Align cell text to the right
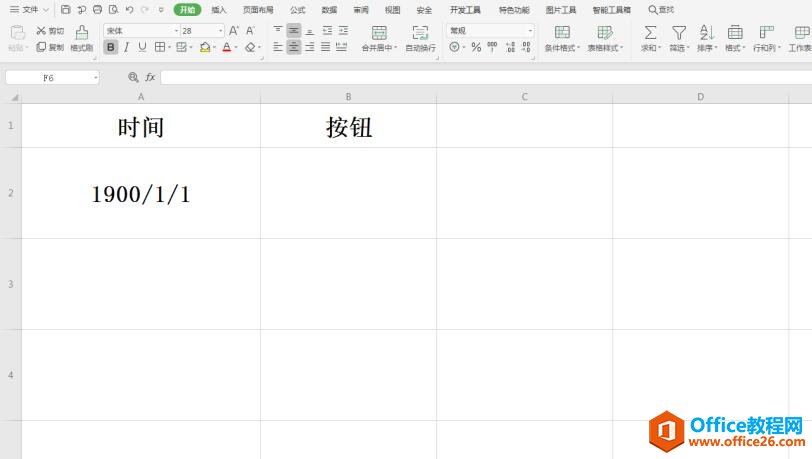Screen dimensions: 812x459 (x=310, y=47)
